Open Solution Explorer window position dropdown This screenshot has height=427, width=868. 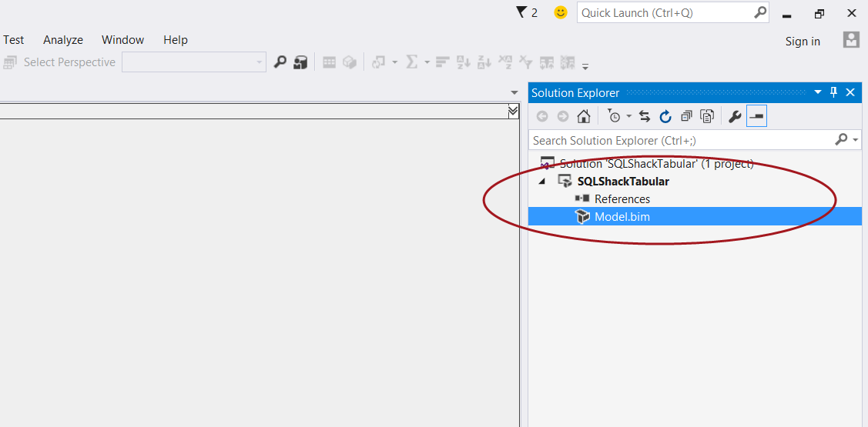(x=818, y=92)
